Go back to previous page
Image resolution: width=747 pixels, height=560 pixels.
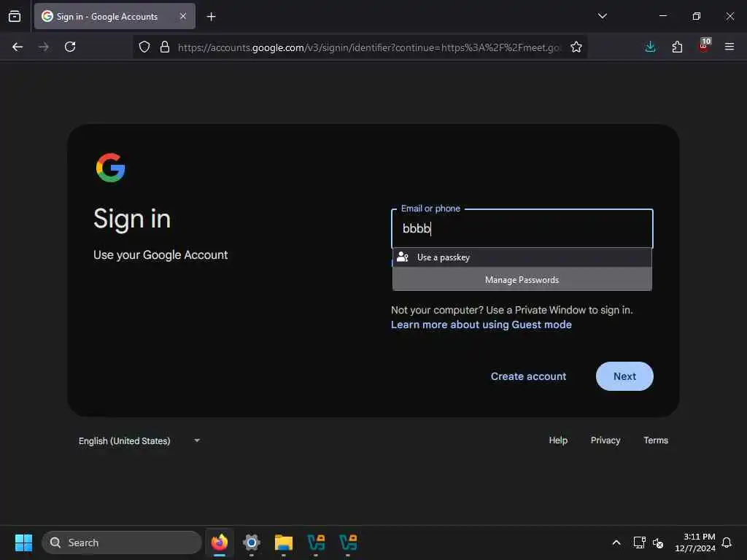pos(18,47)
